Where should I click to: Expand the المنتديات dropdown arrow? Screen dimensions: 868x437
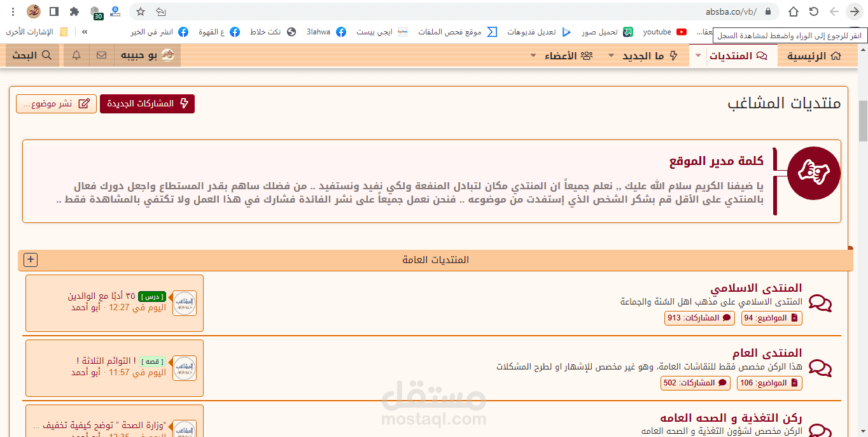coord(698,56)
